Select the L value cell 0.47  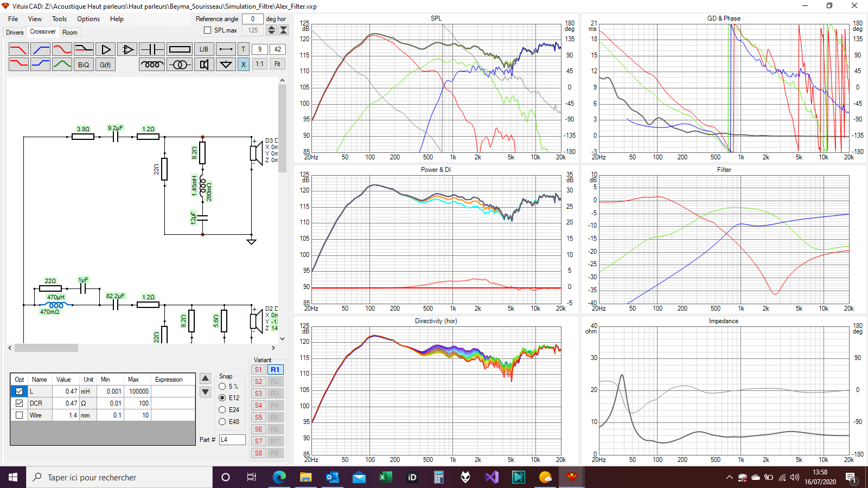pyautogui.click(x=66, y=391)
